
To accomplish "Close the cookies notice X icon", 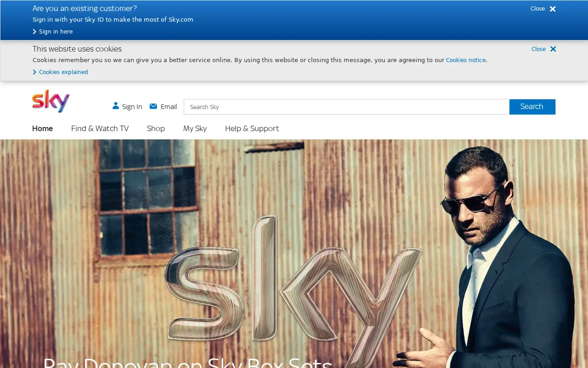I will coord(553,49).
